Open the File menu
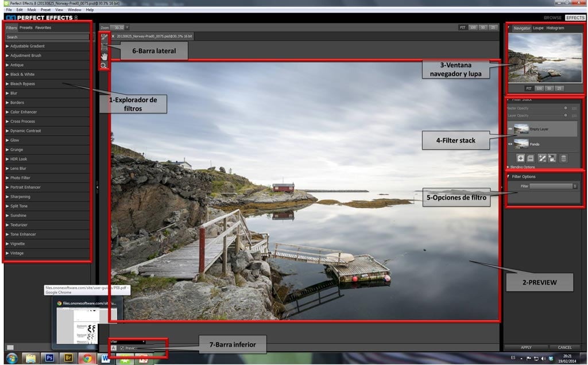The height and width of the screenshot is (365, 588). (9, 10)
